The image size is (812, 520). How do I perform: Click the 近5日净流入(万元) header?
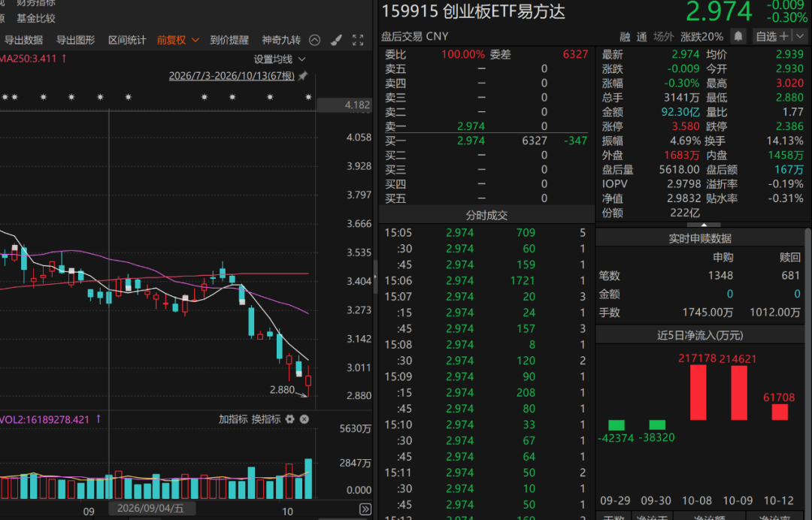click(x=700, y=335)
